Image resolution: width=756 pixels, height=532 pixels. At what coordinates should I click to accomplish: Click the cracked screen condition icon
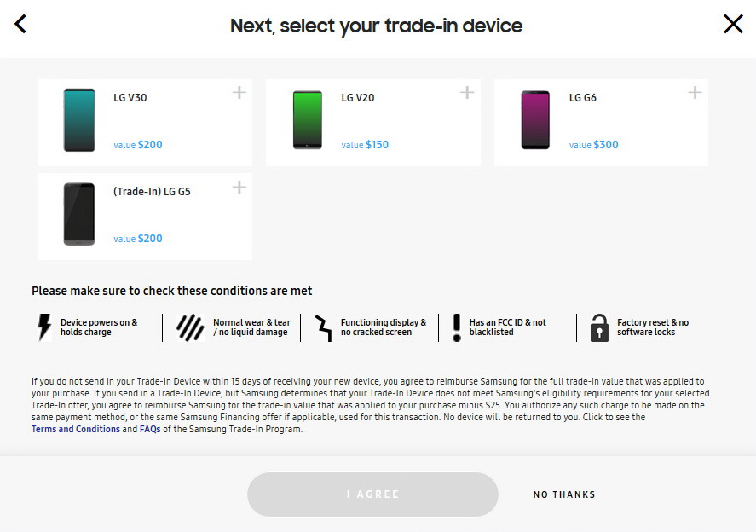(x=323, y=327)
